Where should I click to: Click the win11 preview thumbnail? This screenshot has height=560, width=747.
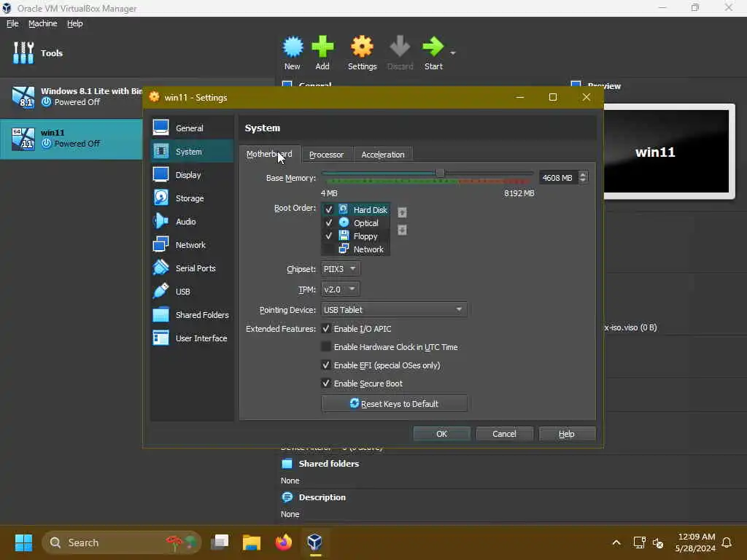[x=666, y=152]
